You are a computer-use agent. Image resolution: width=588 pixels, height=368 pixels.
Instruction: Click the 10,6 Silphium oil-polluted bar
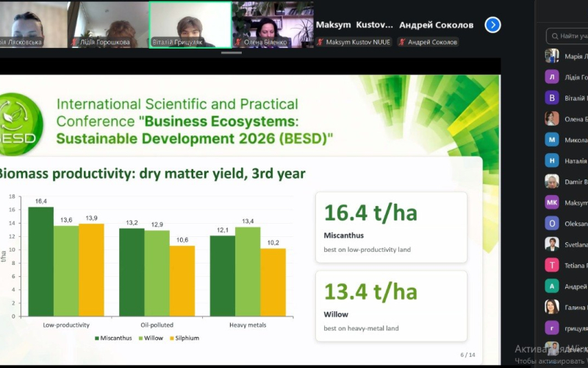[x=182, y=281]
